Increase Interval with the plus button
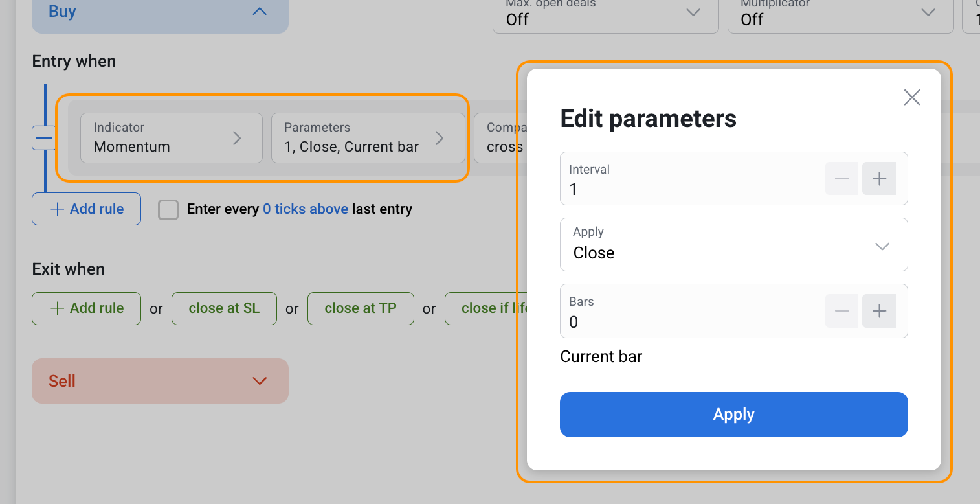This screenshot has width=980, height=504. pos(878,179)
